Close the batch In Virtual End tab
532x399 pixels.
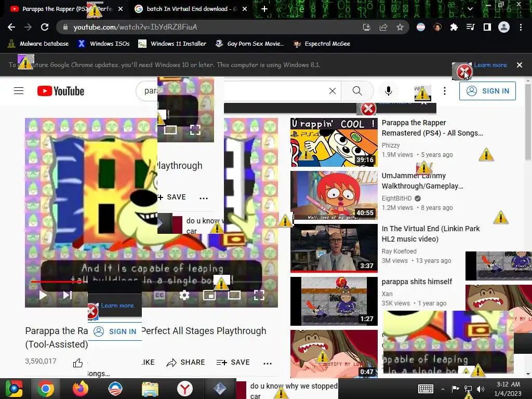coord(245,9)
